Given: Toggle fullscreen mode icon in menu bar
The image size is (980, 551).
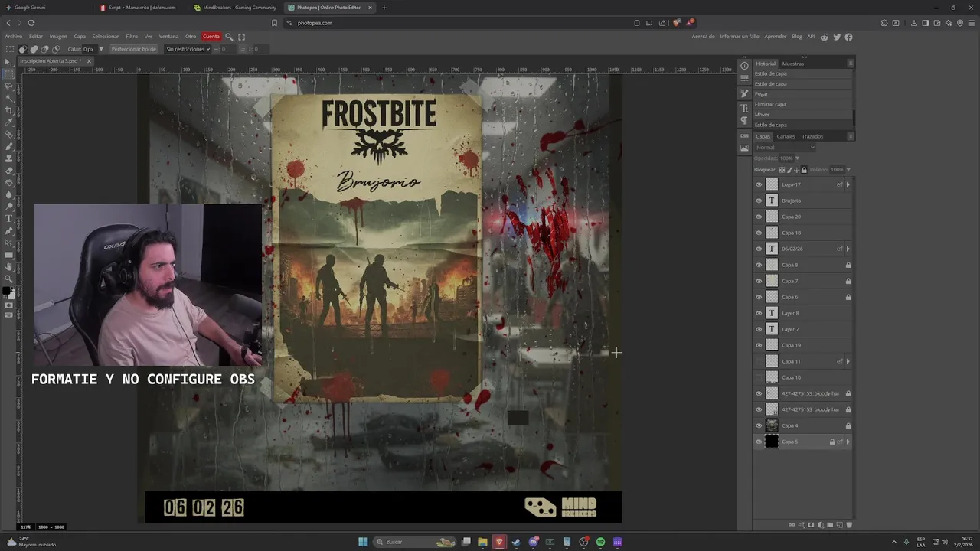Looking at the screenshot, I should click(x=241, y=37).
